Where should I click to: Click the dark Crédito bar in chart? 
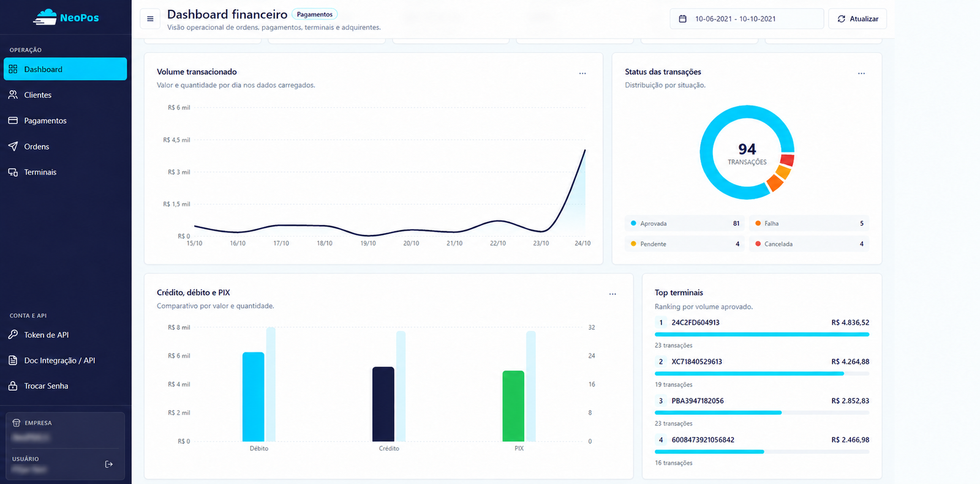click(x=383, y=404)
